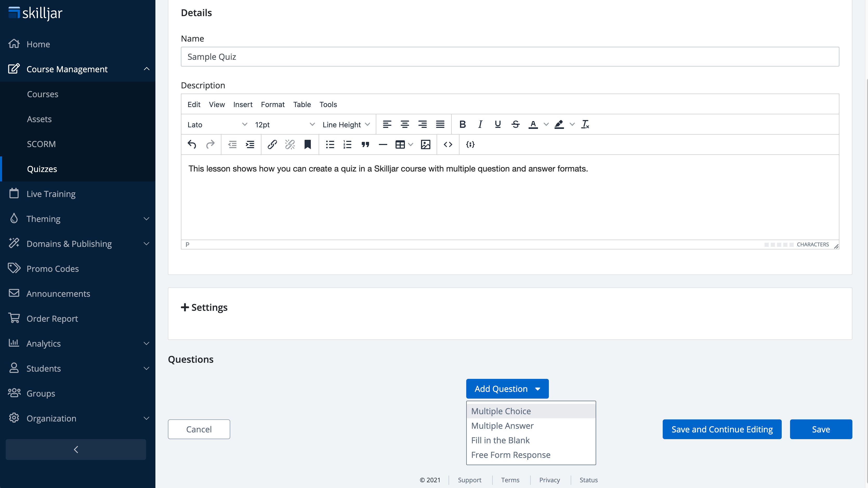
Task: Toggle italic formatting
Action: (x=480, y=124)
